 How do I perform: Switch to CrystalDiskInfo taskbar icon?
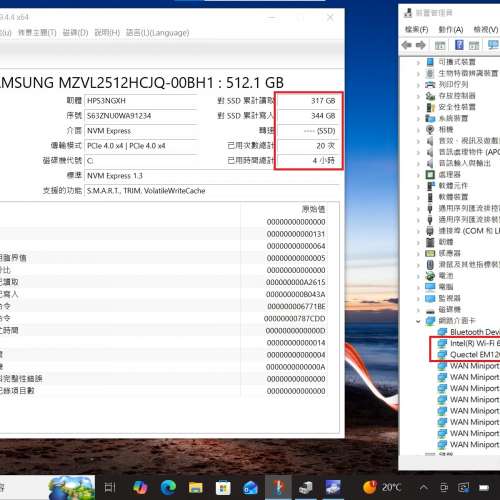(x=278, y=488)
